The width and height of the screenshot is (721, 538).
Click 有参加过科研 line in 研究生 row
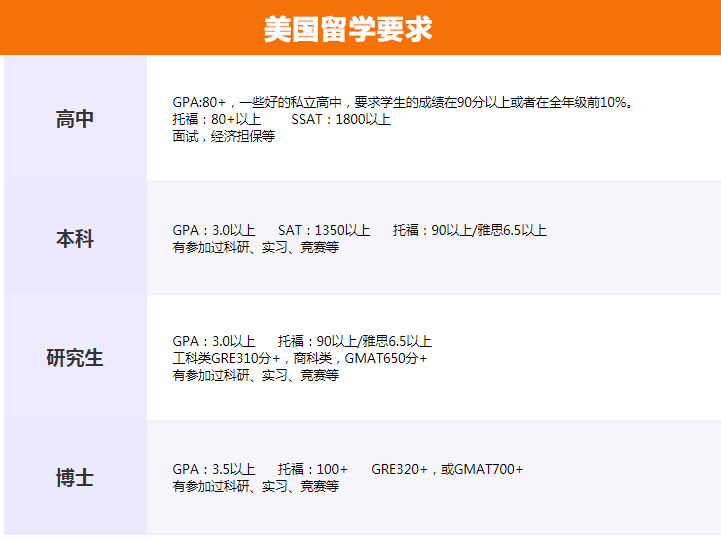(x=256, y=375)
